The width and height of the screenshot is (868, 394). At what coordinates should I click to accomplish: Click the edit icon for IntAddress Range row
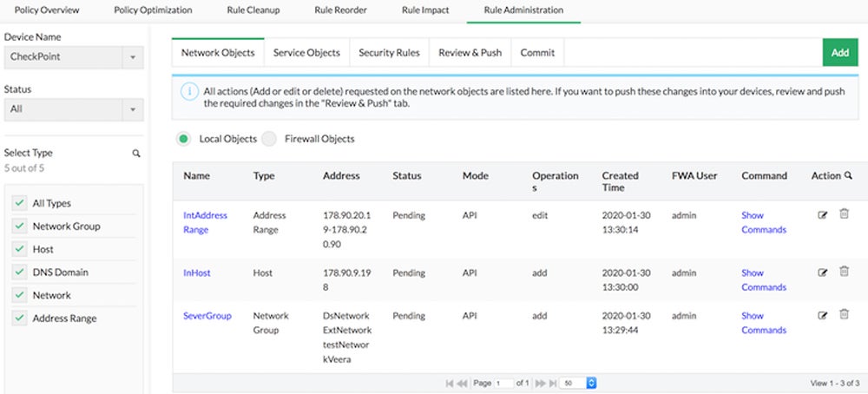pyautogui.click(x=823, y=215)
